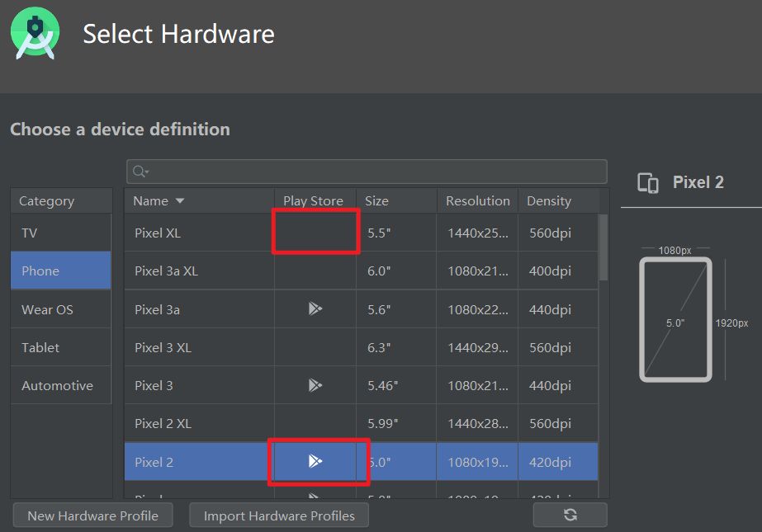762x532 pixels.
Task: Click the 1080x19... resolution cell
Action: pos(478,462)
